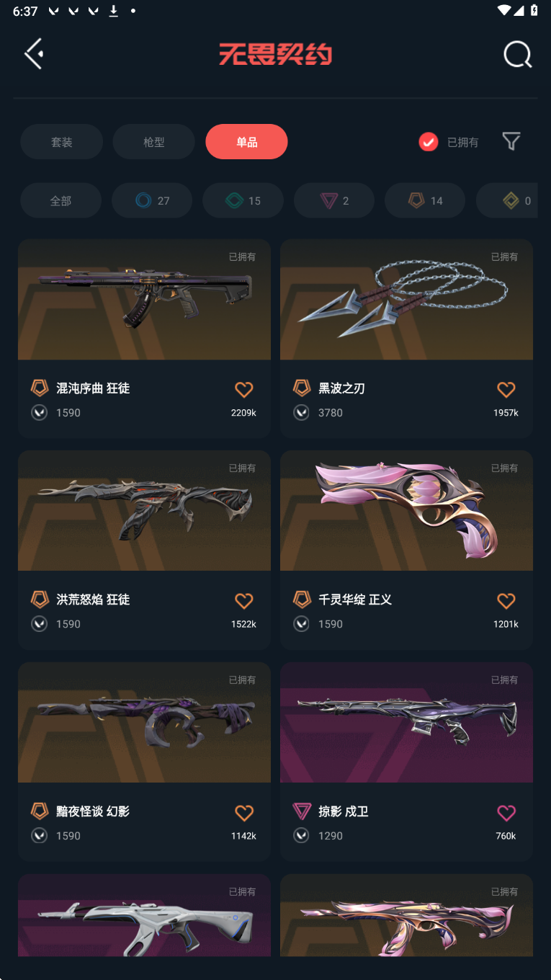This screenshot has height=980, width=551.
Task: Uncheck the 已拥有 owned checkbox
Action: (x=429, y=142)
